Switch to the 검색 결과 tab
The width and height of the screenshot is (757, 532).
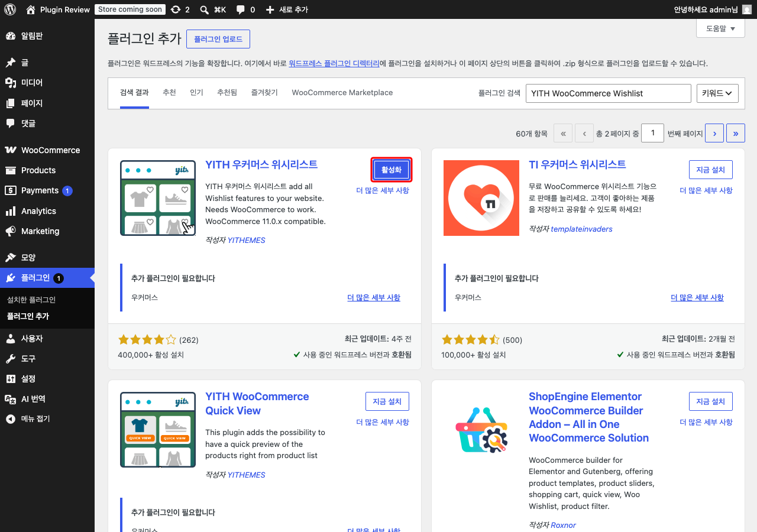click(134, 93)
